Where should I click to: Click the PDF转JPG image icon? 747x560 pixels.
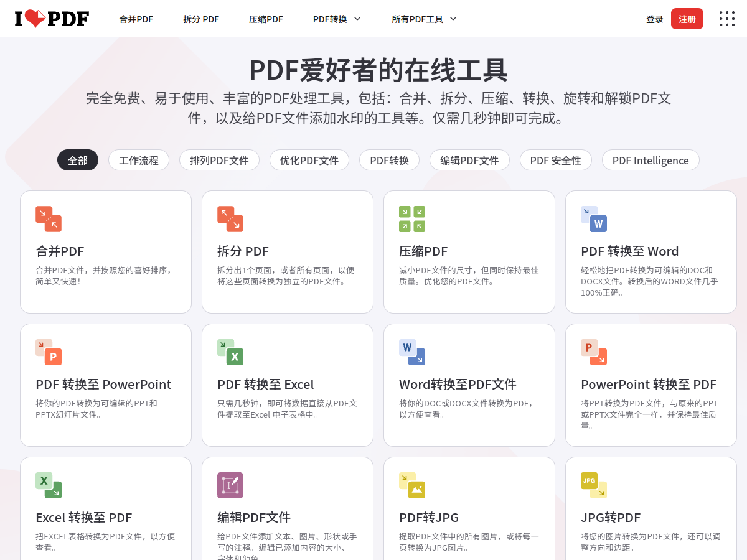[x=412, y=485]
